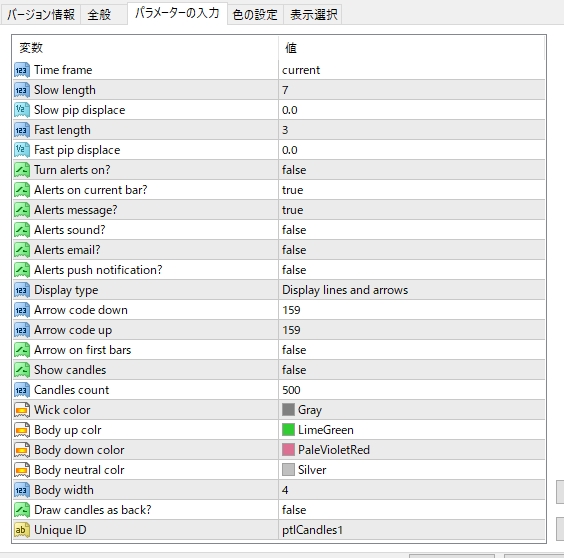
Task: Click the string icon beside Unique ID
Action: (22, 530)
